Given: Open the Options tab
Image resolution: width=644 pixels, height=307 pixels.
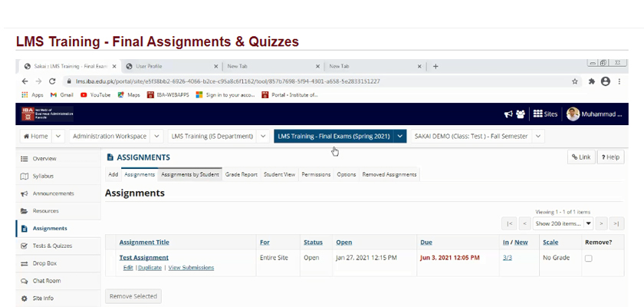Looking at the screenshot, I should (x=347, y=174).
